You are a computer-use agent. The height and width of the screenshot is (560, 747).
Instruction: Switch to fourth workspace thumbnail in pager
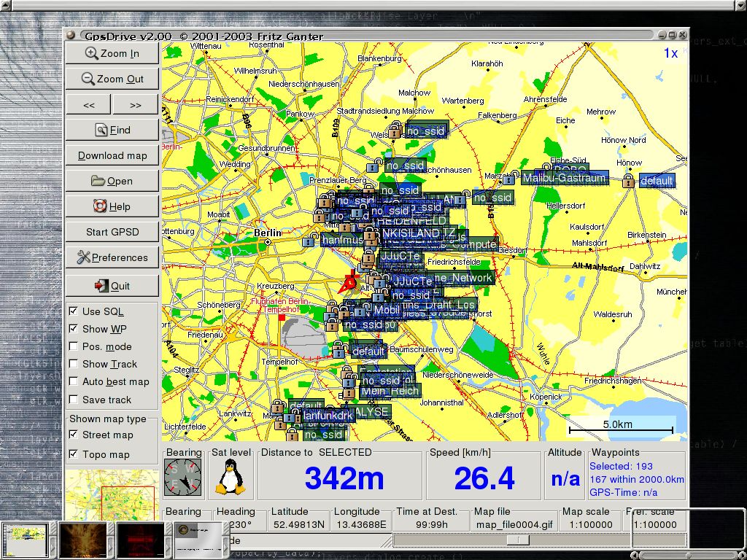coord(198,540)
